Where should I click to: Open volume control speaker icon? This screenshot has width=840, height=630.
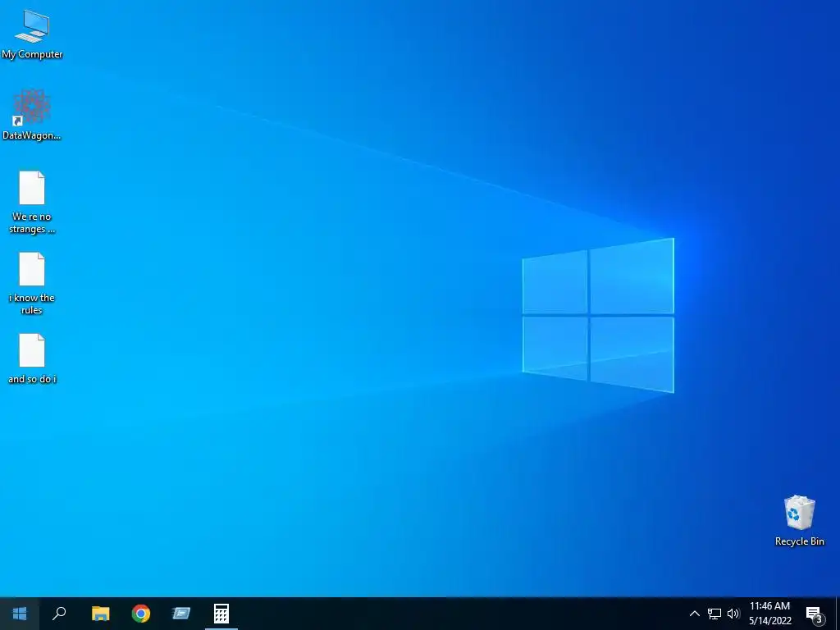733,614
